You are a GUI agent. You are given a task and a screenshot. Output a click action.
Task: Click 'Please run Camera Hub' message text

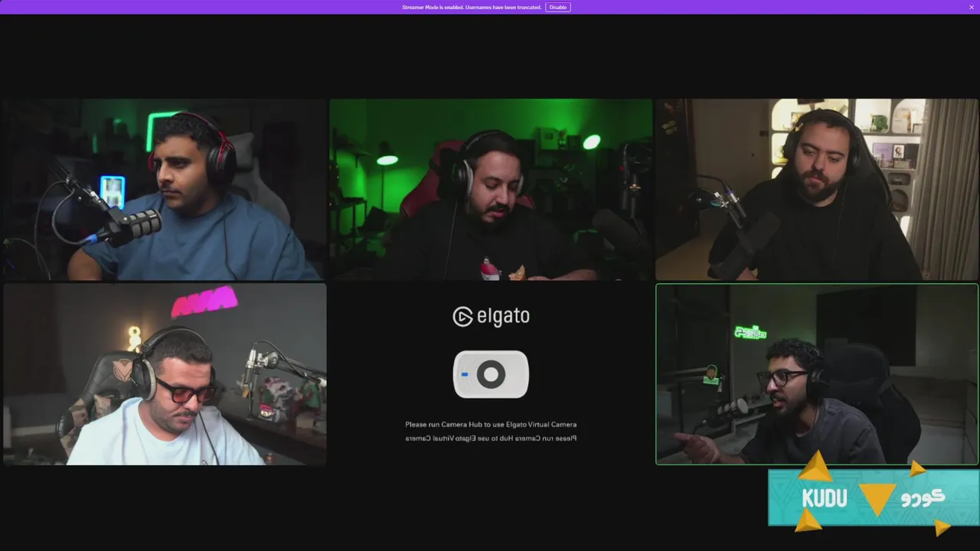click(x=491, y=424)
